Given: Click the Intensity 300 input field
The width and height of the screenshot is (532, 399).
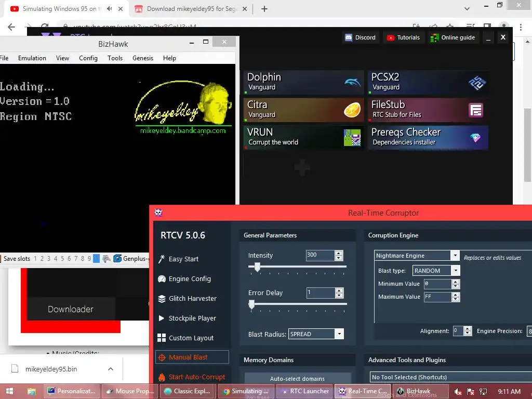Looking at the screenshot, I should [320, 255].
